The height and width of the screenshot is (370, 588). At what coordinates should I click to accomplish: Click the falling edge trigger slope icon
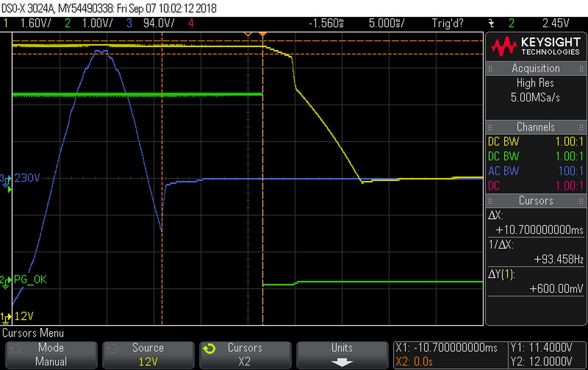(492, 24)
